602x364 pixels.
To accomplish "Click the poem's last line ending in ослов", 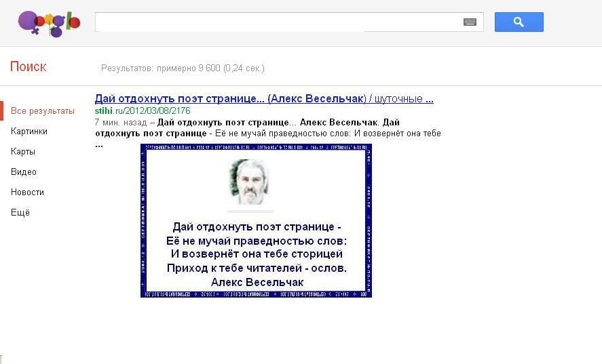I will tap(257, 268).
